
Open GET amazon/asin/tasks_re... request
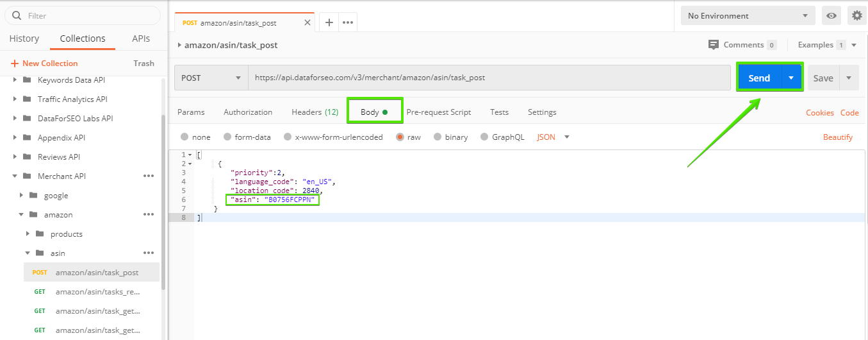[91, 291]
